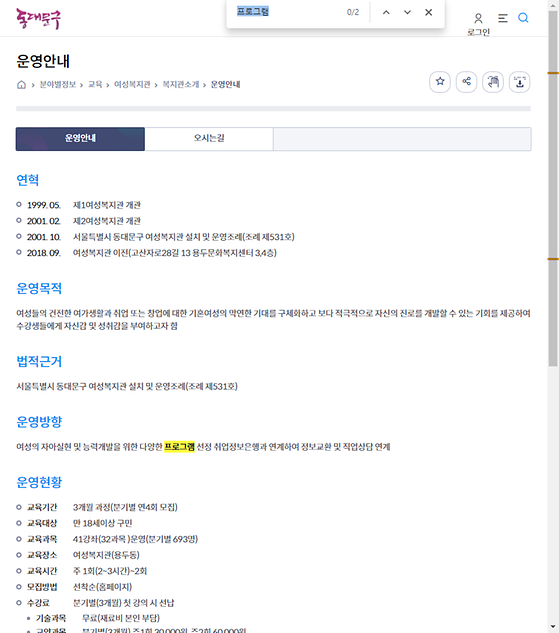Screen dimensions: 559x633
Task: Click the 연혁 heading
Action: coord(27,180)
